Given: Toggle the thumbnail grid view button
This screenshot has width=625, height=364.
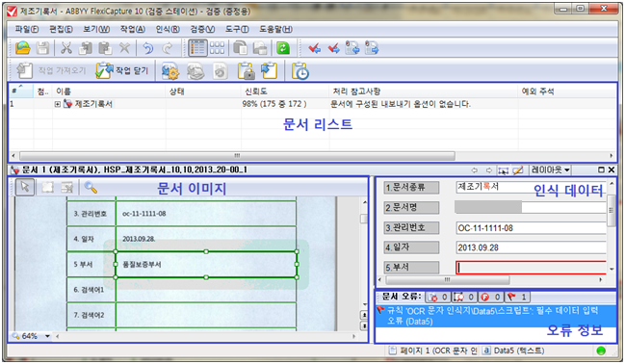Looking at the screenshot, I should (x=217, y=48).
